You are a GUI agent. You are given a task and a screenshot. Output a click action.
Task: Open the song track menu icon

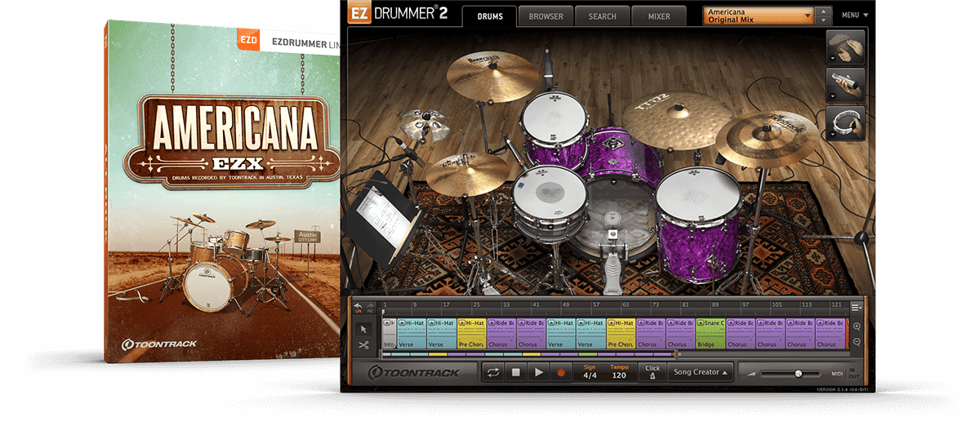coord(856,307)
